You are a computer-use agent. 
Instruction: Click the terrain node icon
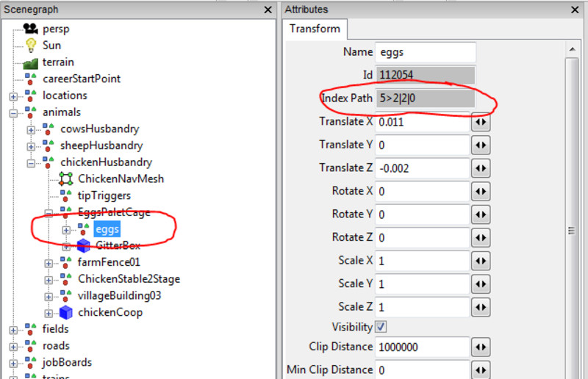[30, 62]
